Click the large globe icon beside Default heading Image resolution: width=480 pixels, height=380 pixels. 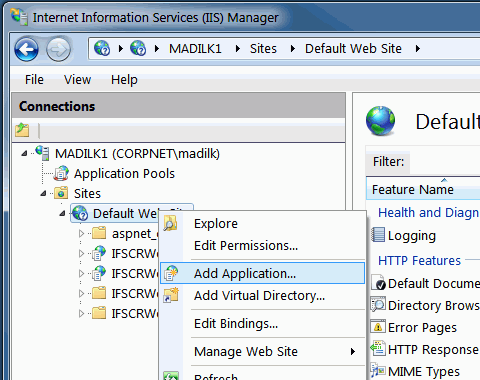380,121
